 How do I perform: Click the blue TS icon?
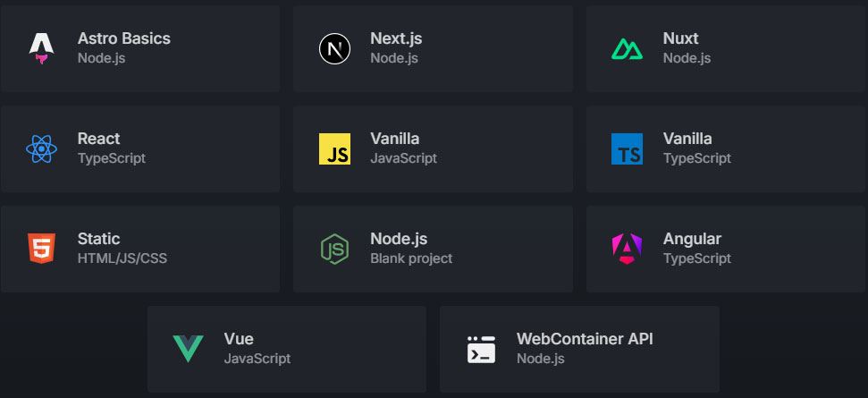click(x=627, y=148)
